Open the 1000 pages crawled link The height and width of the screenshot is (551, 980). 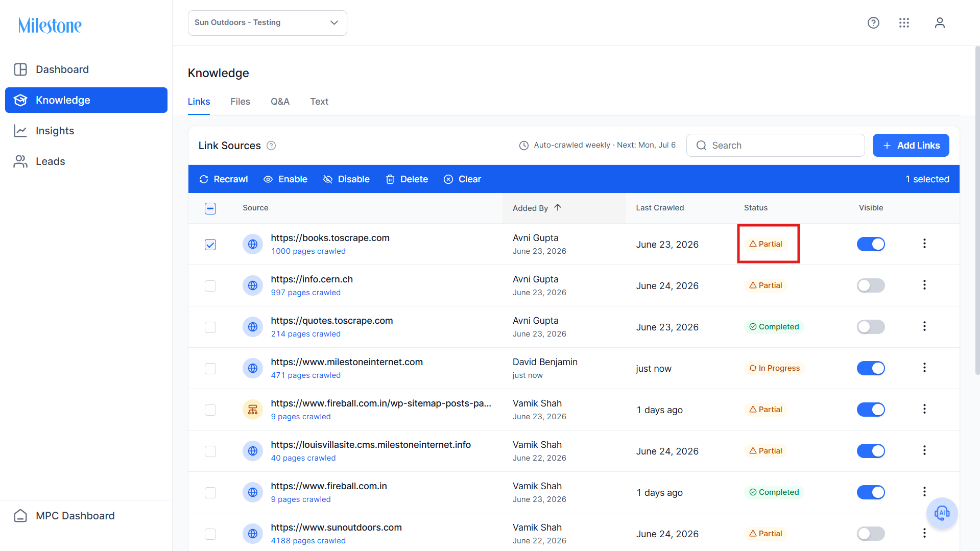click(308, 251)
